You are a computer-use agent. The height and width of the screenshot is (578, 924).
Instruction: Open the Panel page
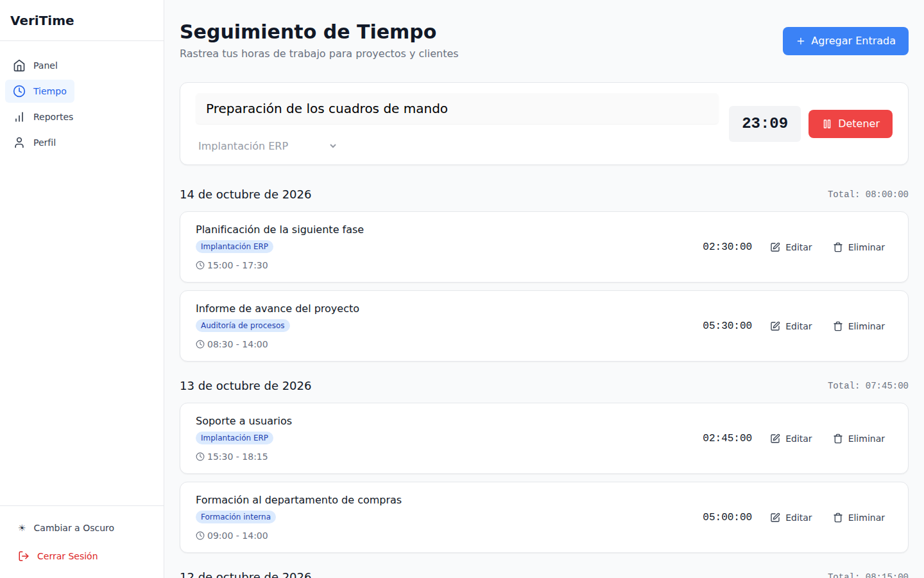36,66
